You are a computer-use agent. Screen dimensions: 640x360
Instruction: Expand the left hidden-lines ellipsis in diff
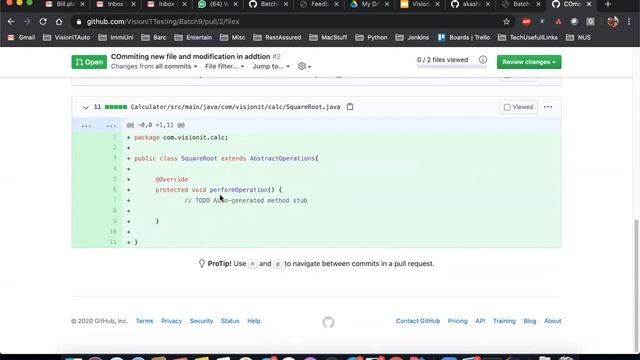pyautogui.click(x=86, y=125)
